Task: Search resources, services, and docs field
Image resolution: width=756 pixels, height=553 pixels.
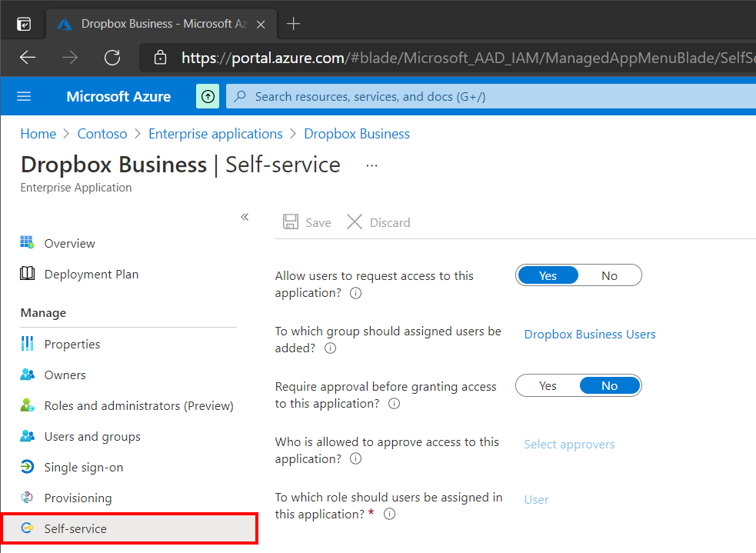Action: point(491,96)
